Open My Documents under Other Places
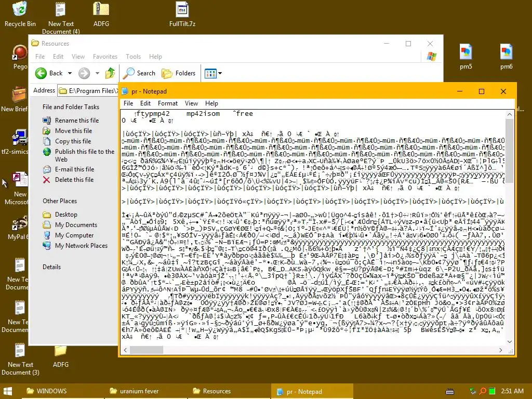The image size is (532, 399). click(76, 225)
